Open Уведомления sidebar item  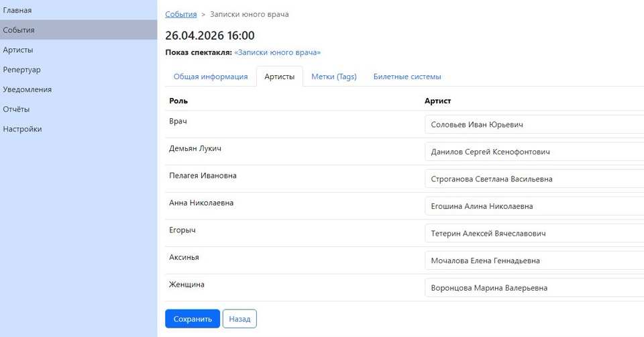point(27,89)
